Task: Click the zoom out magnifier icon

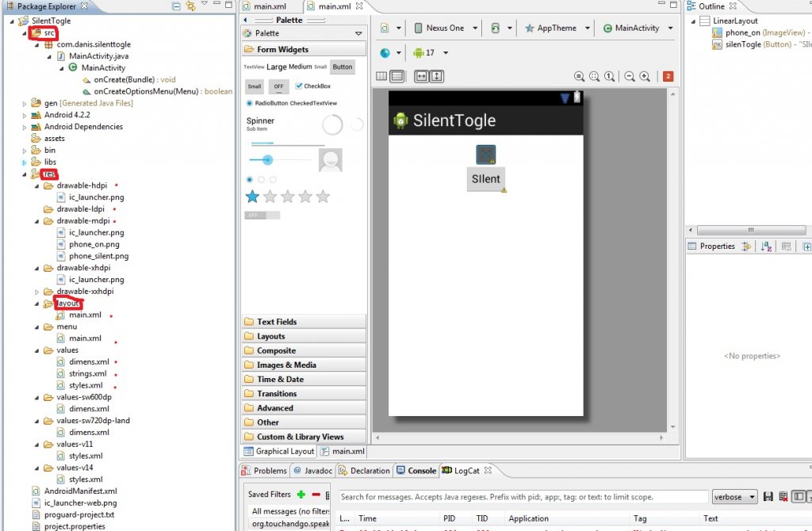Action: [x=629, y=76]
